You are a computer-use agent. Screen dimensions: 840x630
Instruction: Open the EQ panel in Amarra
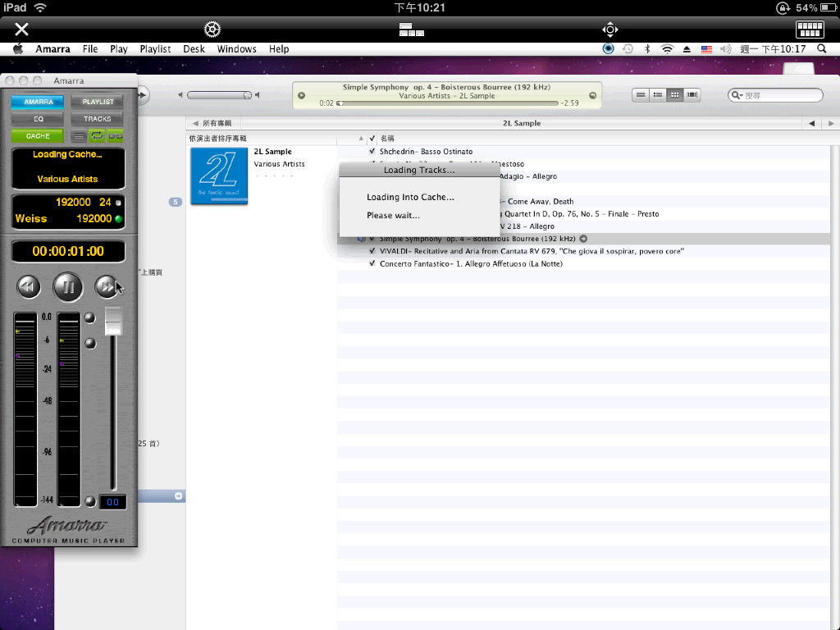point(38,118)
